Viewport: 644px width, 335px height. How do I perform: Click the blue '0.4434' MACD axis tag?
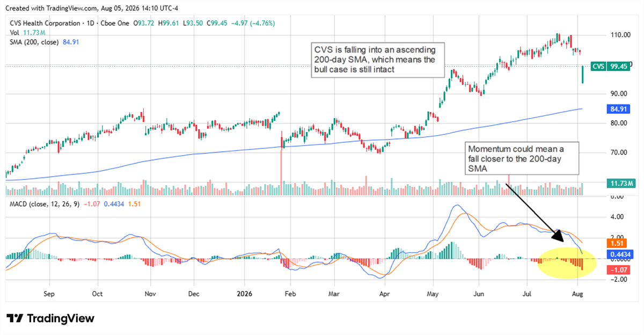[621, 254]
